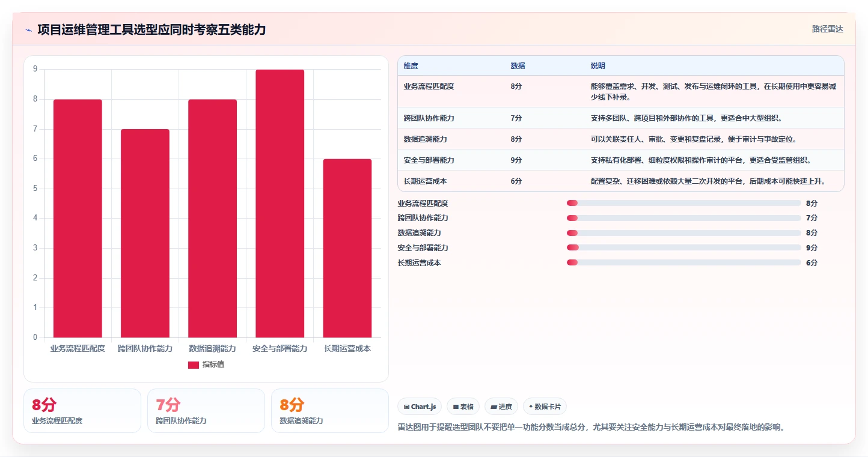Click the 路径雷达 label at top right
This screenshot has height=457, width=868.
[828, 29]
